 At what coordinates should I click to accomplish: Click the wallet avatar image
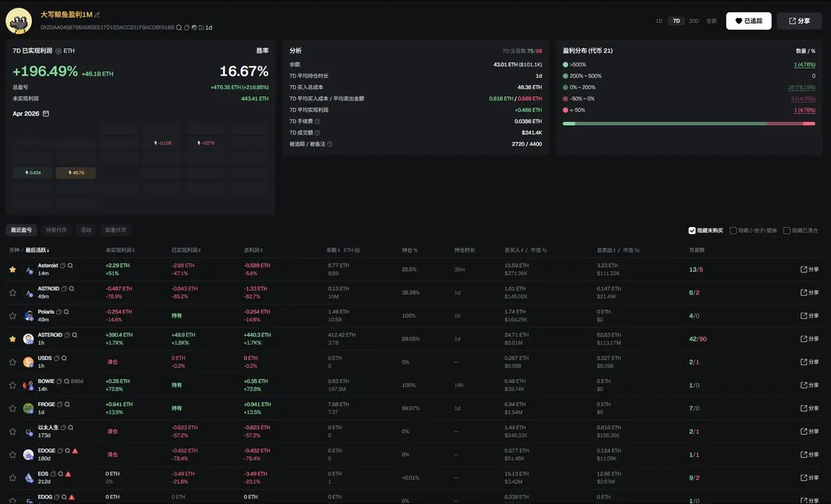coord(19,21)
